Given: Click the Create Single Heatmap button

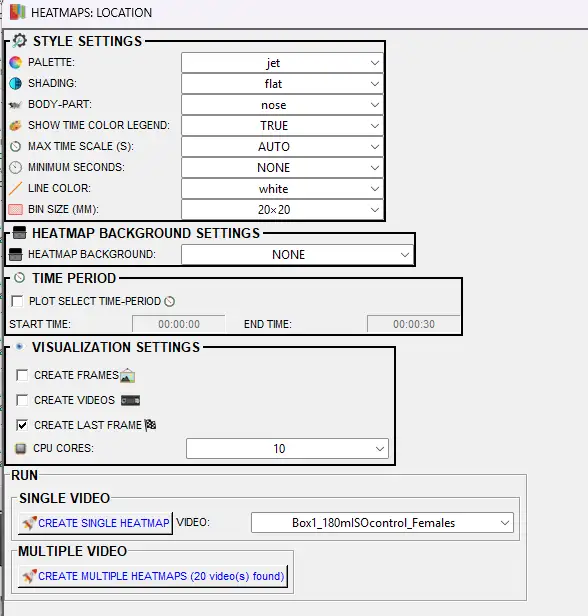Looking at the screenshot, I should [x=95, y=523].
